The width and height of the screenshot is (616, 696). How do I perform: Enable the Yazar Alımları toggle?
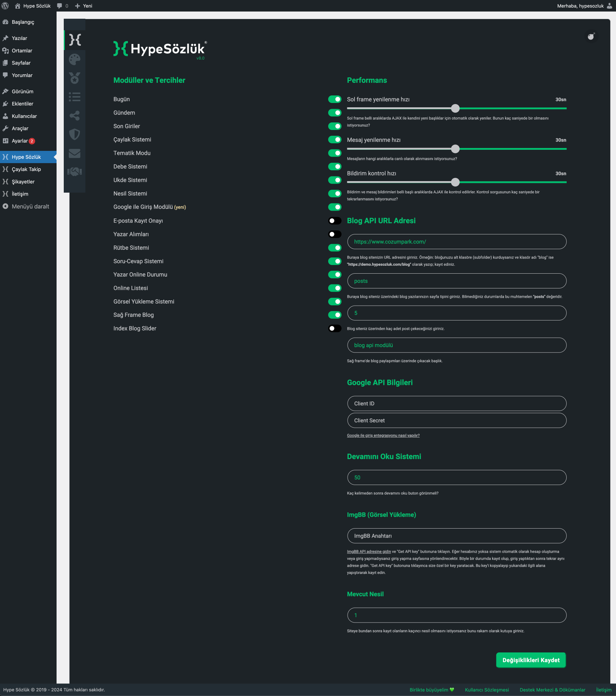tap(335, 234)
